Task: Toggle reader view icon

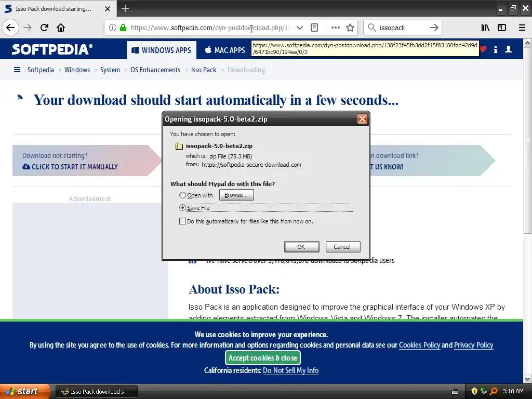Action: tap(314, 28)
